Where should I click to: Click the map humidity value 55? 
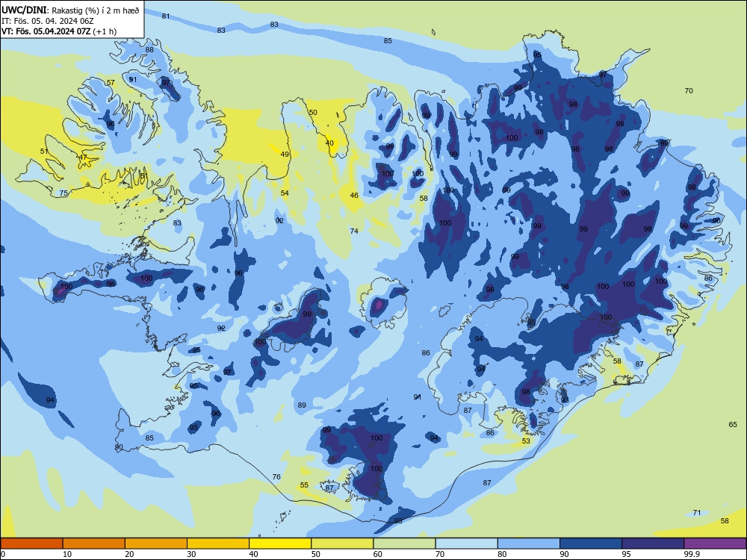coord(304,485)
